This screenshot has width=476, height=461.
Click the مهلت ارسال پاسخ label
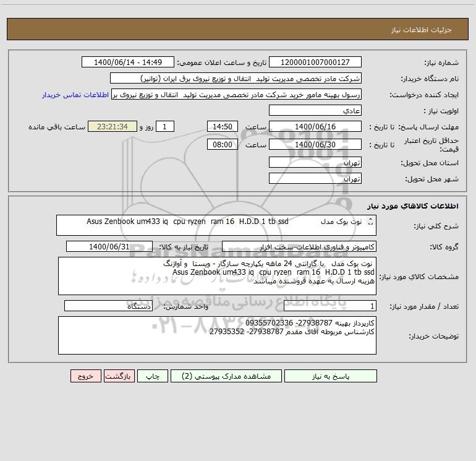tap(428, 127)
